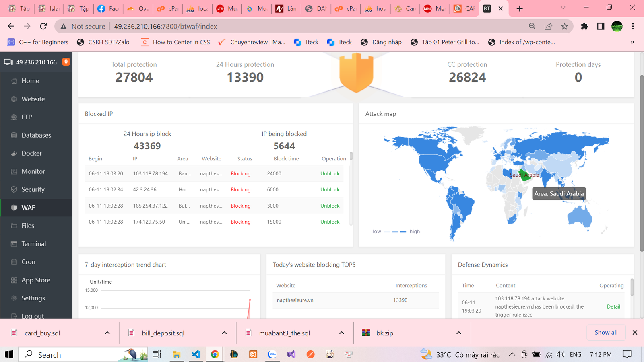This screenshot has height=362, width=644.
Task: Bookmark this page with star icon
Action: click(x=564, y=26)
